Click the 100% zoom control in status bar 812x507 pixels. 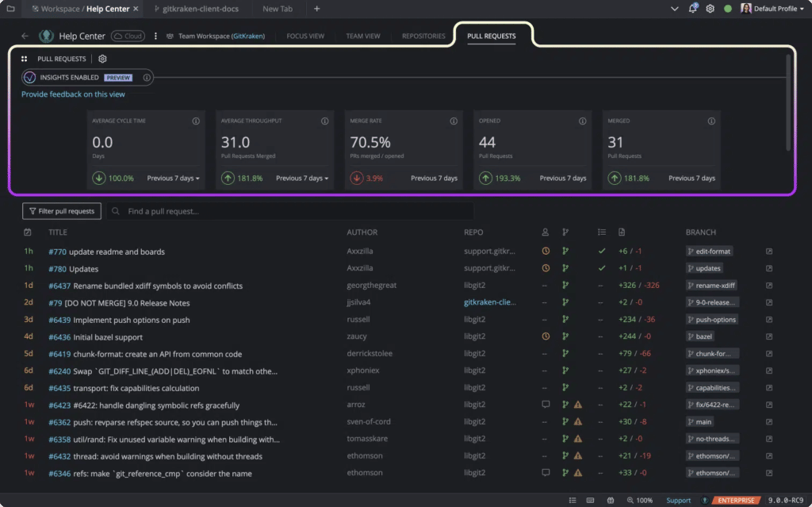tap(640, 501)
